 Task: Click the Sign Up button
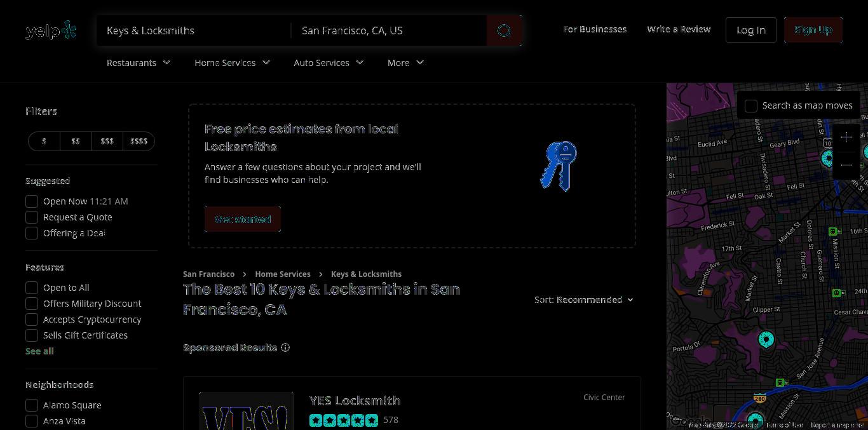[x=813, y=30]
